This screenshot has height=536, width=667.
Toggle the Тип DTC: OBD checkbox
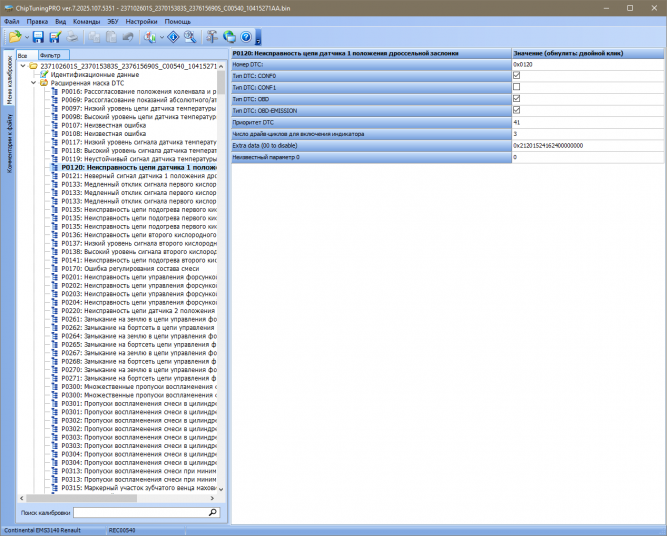click(x=516, y=98)
